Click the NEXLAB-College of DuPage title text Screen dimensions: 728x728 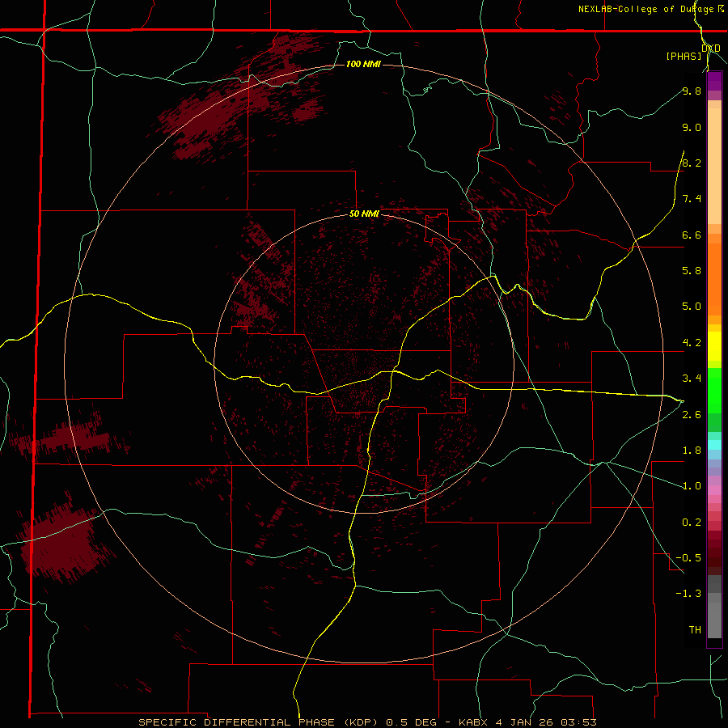(x=645, y=9)
